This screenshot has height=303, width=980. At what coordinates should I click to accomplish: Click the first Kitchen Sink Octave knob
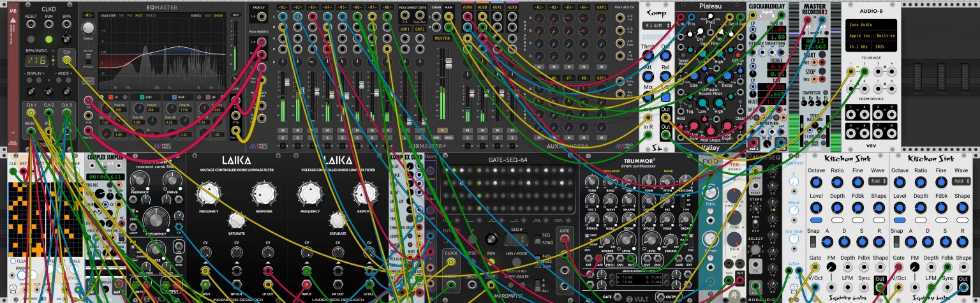(815, 182)
